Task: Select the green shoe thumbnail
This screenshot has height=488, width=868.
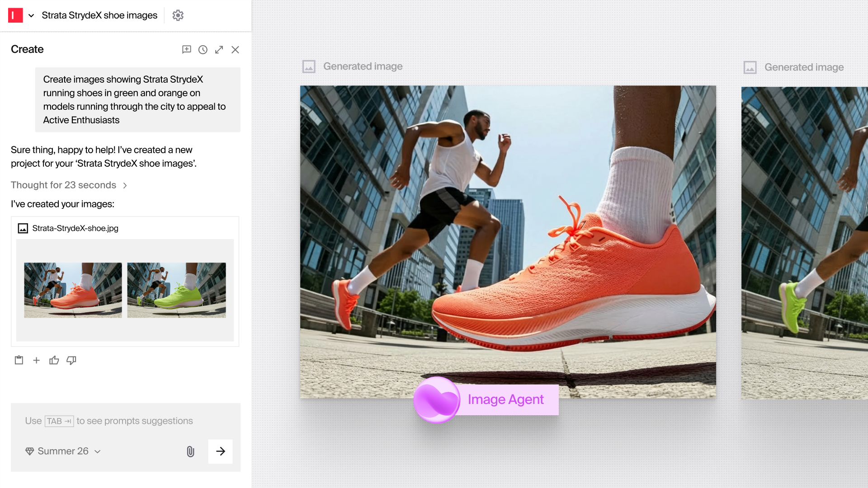Action: [x=176, y=290]
